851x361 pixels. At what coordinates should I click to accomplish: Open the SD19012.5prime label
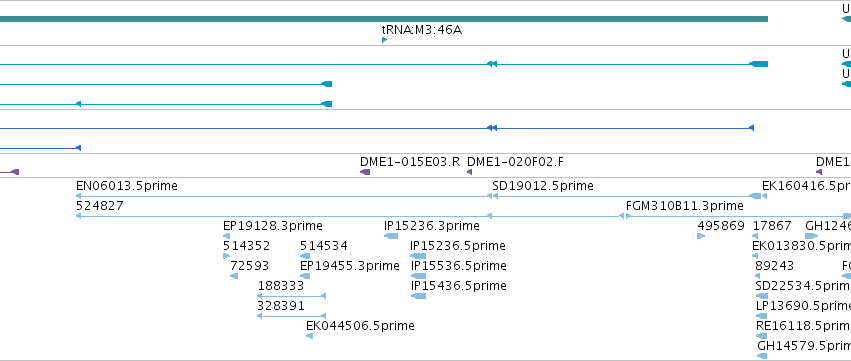[543, 186]
